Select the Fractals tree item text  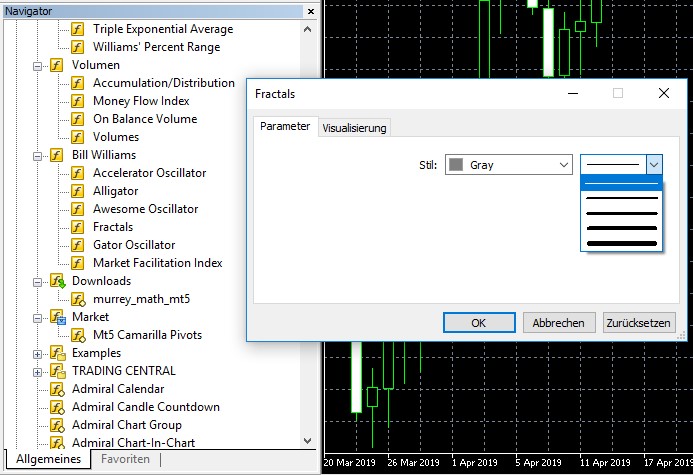pyautogui.click(x=113, y=227)
